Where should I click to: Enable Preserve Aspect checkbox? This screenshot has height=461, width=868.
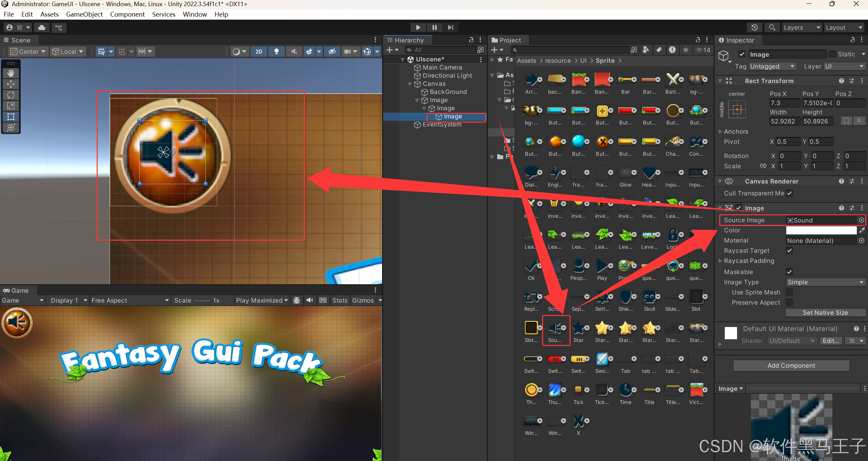pos(789,302)
